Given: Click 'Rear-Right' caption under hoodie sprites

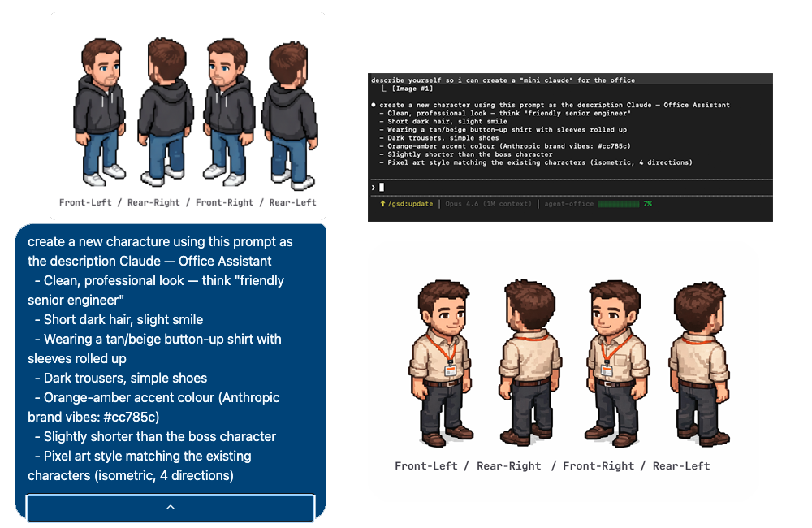Looking at the screenshot, I should tap(153, 202).
